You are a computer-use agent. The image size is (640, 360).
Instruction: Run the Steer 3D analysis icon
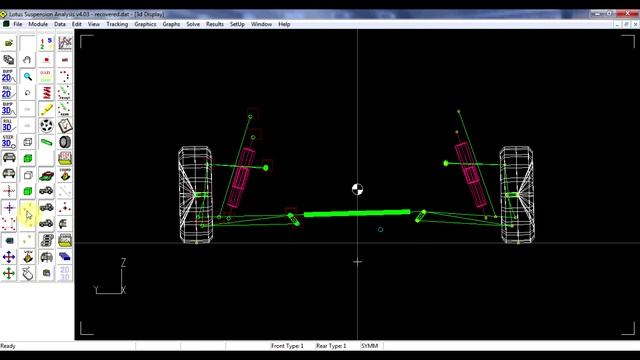tap(9, 142)
